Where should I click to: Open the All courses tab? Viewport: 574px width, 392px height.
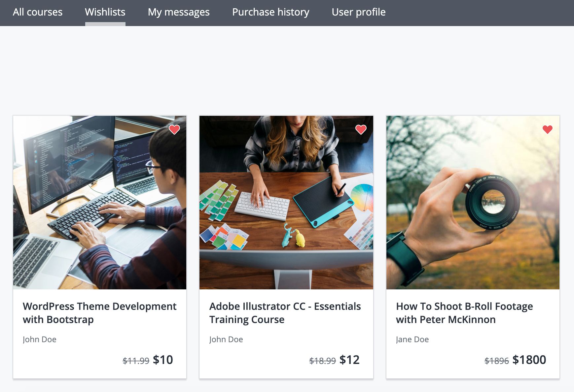click(x=38, y=12)
